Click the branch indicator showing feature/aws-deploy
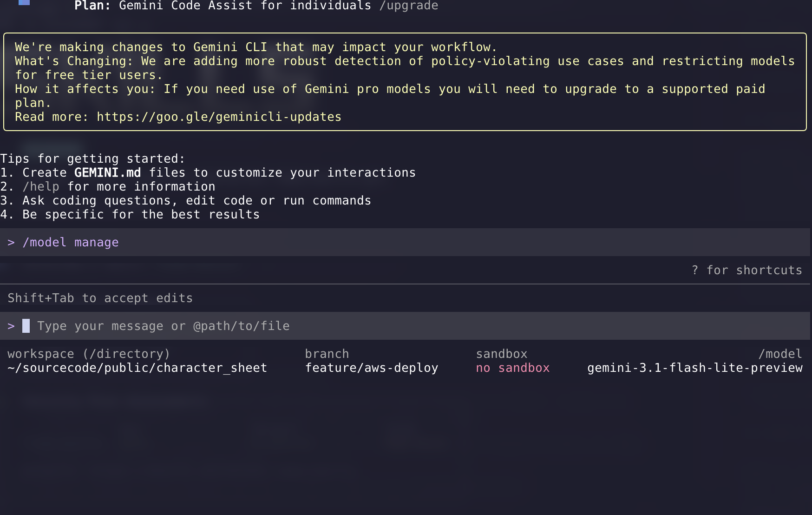812x515 pixels. [372, 368]
